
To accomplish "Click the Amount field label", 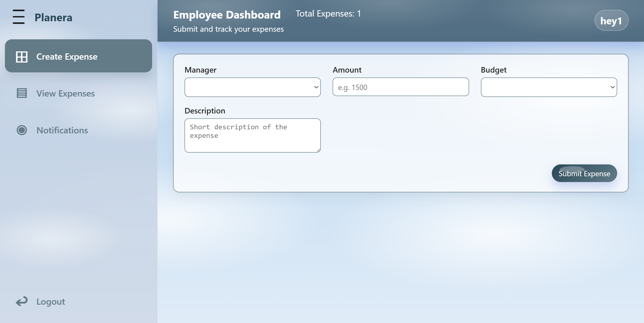I will (x=347, y=70).
